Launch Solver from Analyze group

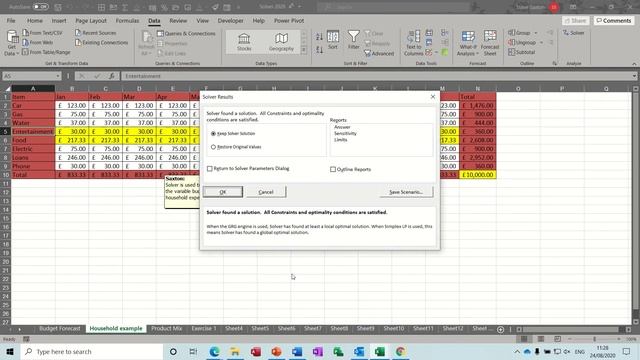tap(573, 33)
